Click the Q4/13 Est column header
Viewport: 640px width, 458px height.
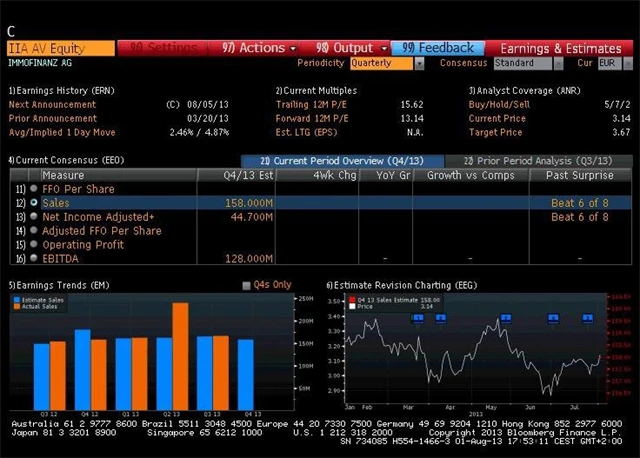(x=236, y=175)
